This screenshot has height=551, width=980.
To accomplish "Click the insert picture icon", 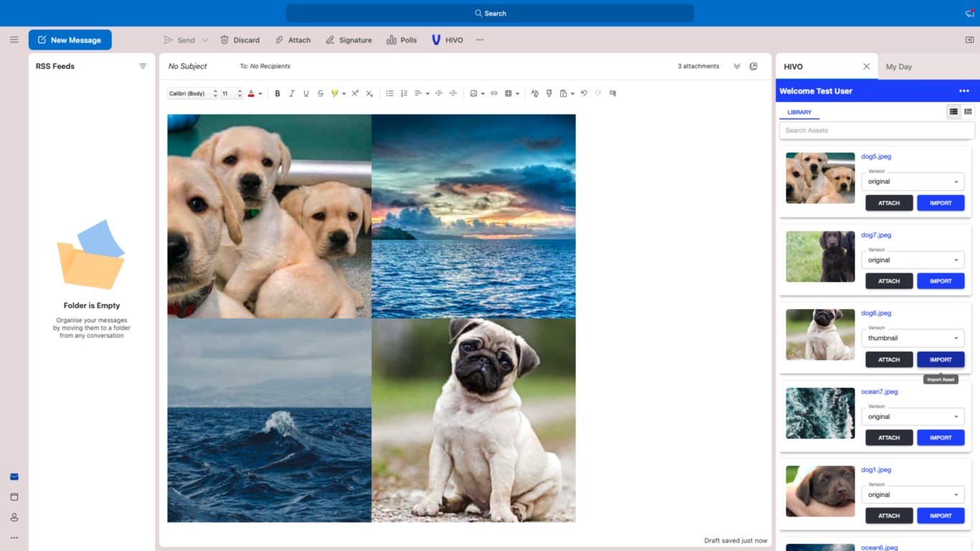I will [x=473, y=93].
